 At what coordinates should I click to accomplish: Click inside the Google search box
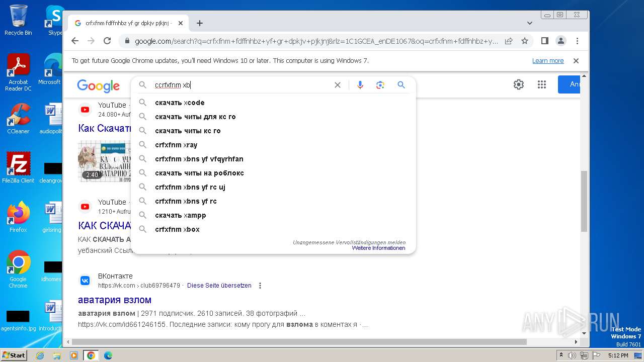tap(242, 85)
